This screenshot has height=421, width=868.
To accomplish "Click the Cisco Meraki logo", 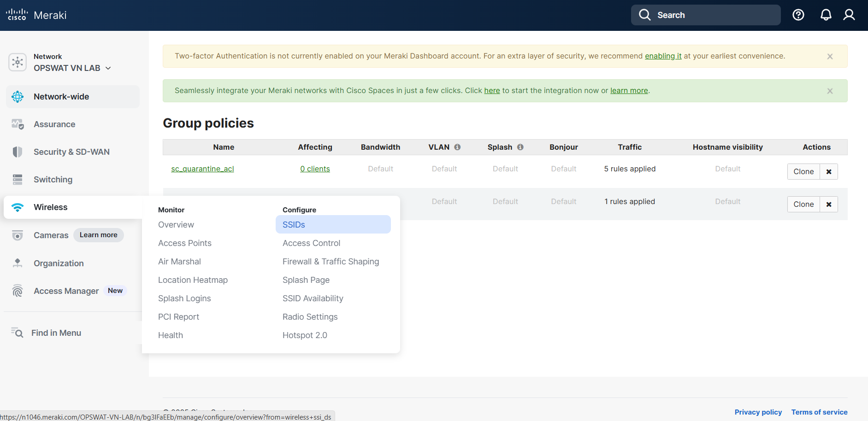I will point(36,15).
